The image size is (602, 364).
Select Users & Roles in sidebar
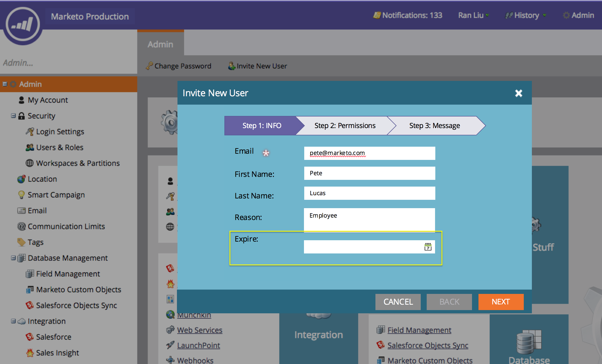click(59, 147)
